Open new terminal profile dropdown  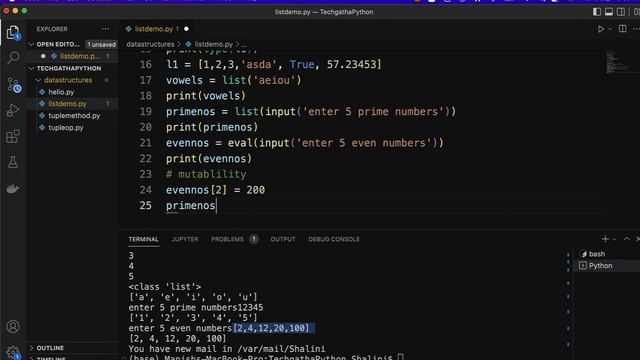click(614, 240)
